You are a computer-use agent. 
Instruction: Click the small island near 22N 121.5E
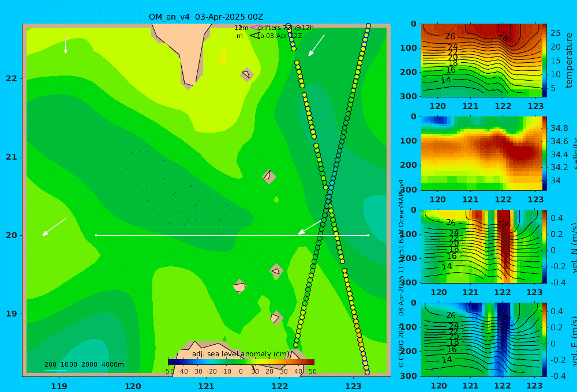pyautogui.click(x=246, y=74)
